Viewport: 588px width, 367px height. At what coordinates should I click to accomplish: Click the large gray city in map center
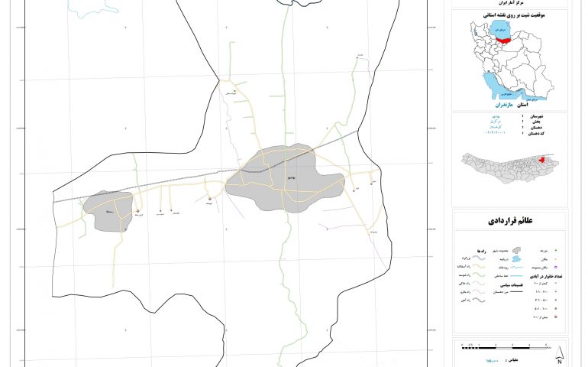tap(284, 178)
